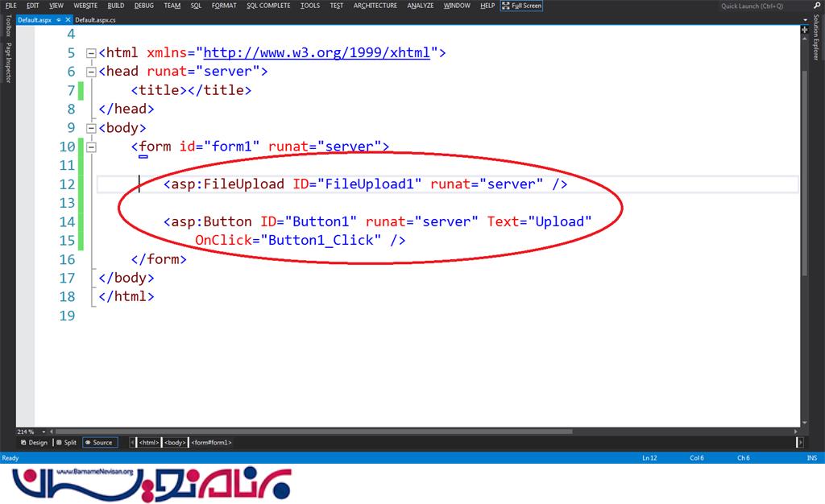The height and width of the screenshot is (504, 825).
Task: Switch to Source view
Action: [99, 443]
